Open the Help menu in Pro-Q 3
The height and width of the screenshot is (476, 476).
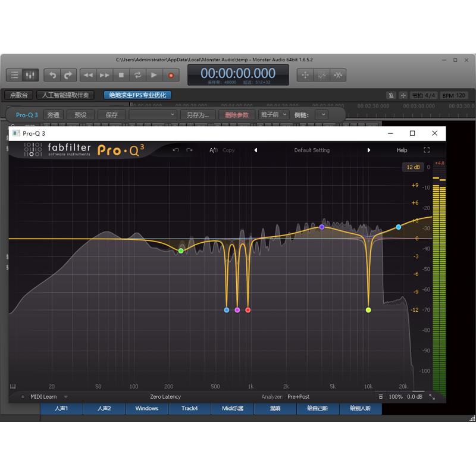[402, 150]
